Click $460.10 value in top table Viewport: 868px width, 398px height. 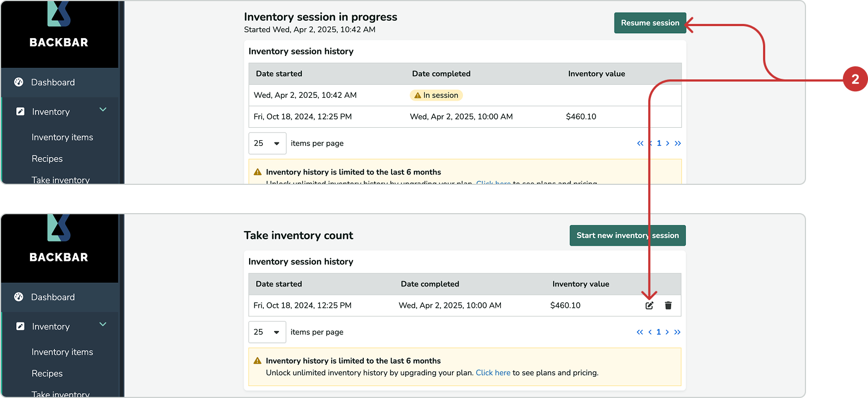[x=581, y=117]
